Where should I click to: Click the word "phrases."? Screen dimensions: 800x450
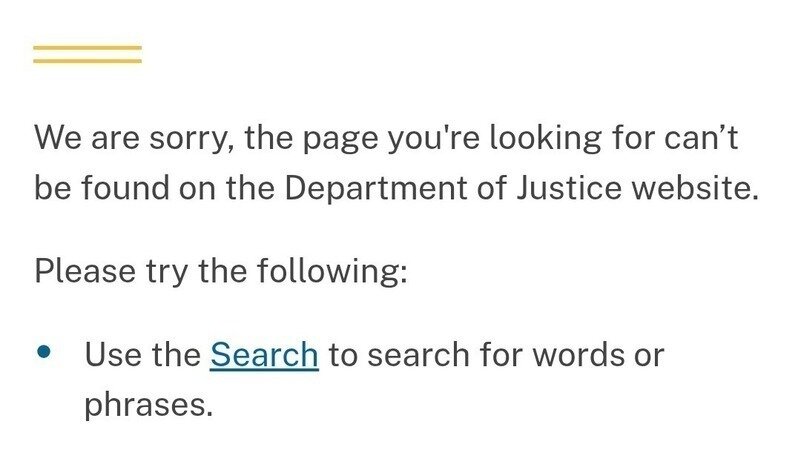[148, 406]
